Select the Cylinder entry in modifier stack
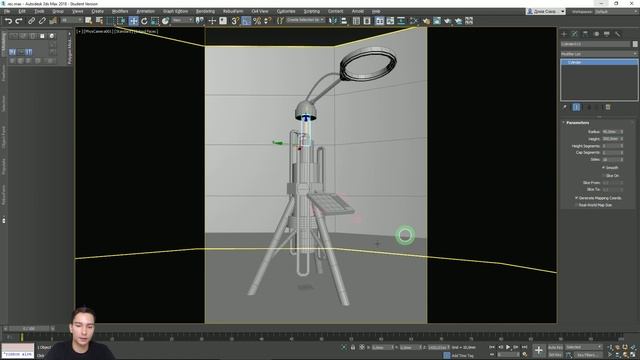The height and width of the screenshot is (360, 640). (599, 62)
